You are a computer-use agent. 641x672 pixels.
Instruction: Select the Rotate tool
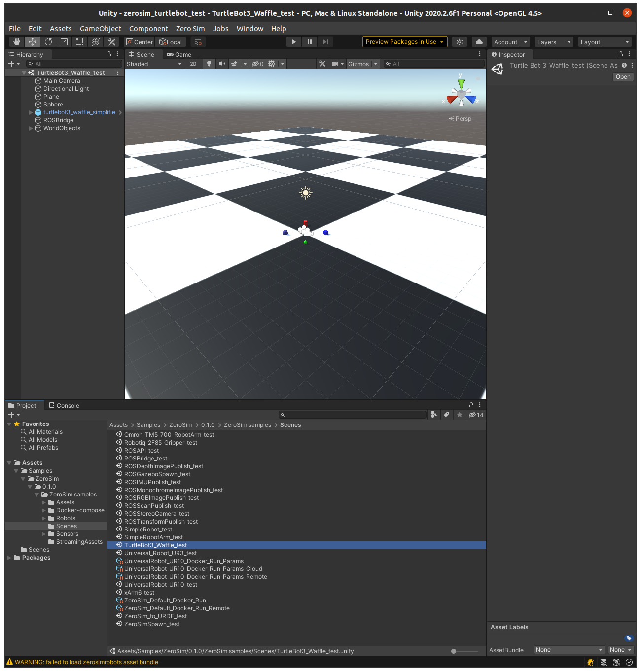pyautogui.click(x=48, y=42)
